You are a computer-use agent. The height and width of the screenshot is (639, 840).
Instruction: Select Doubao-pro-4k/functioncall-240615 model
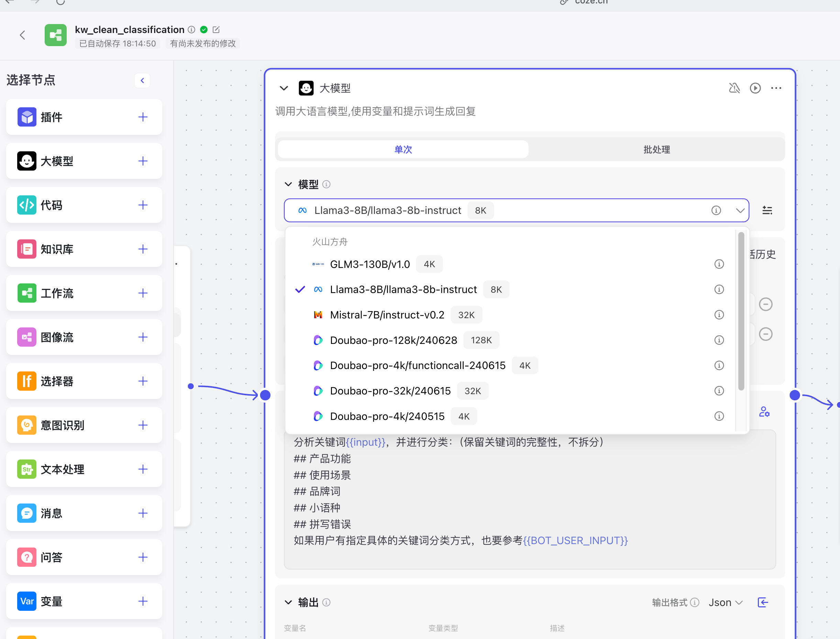coord(510,366)
